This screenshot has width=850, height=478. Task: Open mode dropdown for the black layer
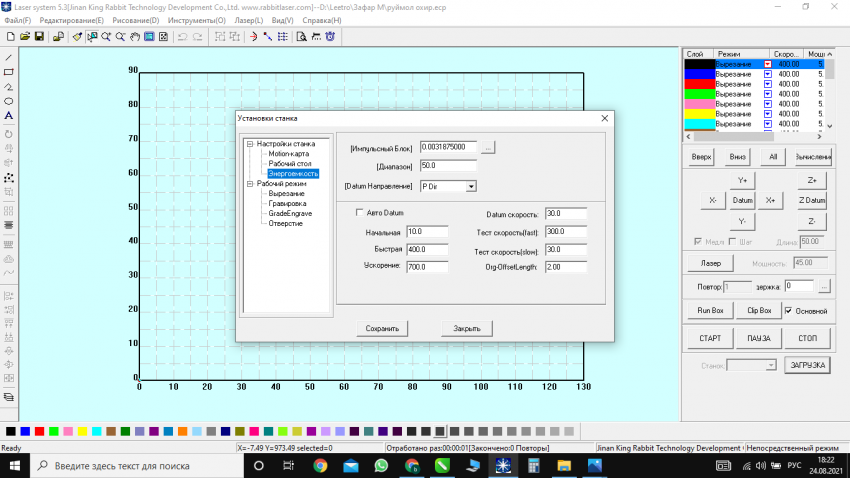click(767, 64)
